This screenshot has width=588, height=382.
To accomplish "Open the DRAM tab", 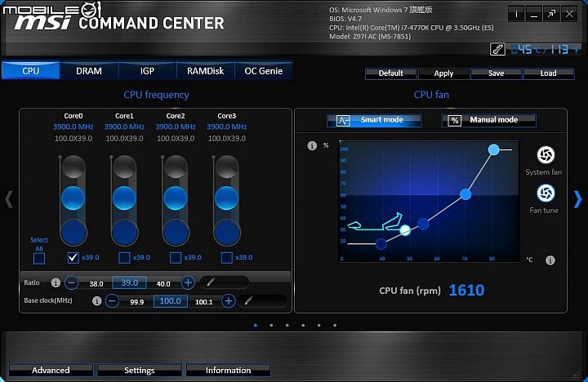I will point(89,70).
